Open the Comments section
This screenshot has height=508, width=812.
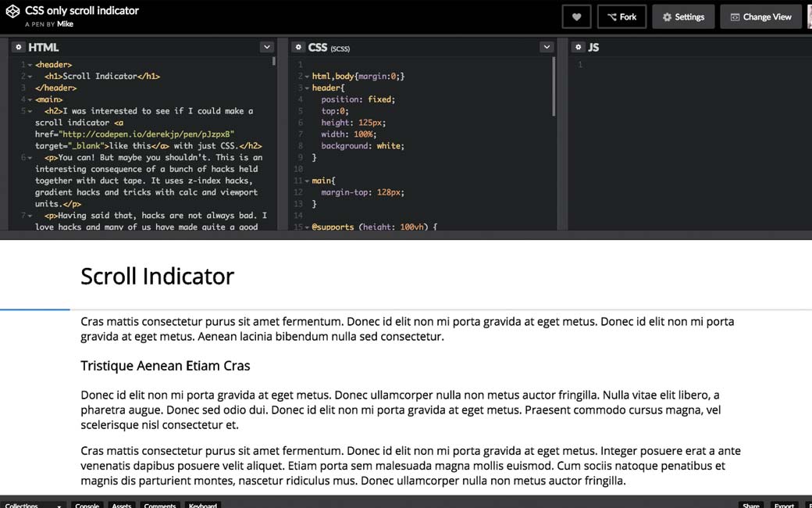click(x=159, y=505)
